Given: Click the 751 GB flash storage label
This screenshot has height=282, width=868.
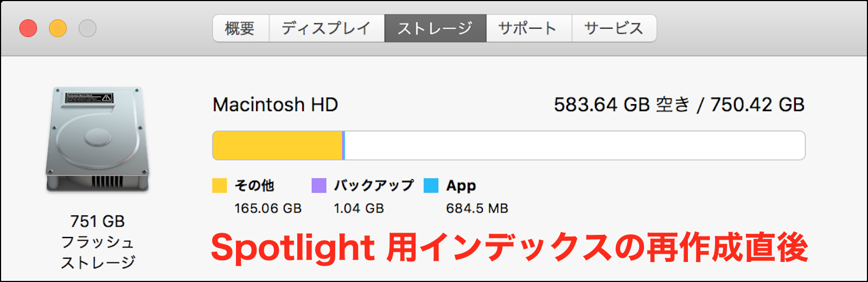Looking at the screenshot, I should (98, 221).
